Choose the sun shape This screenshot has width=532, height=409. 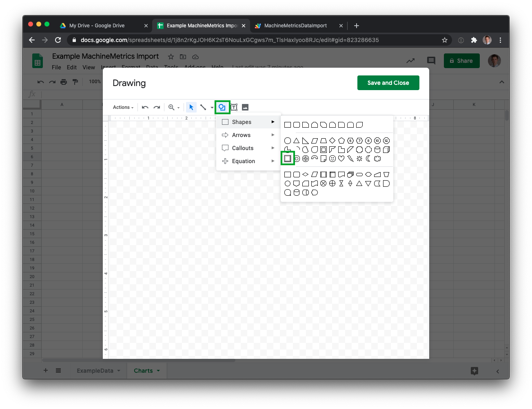click(359, 159)
